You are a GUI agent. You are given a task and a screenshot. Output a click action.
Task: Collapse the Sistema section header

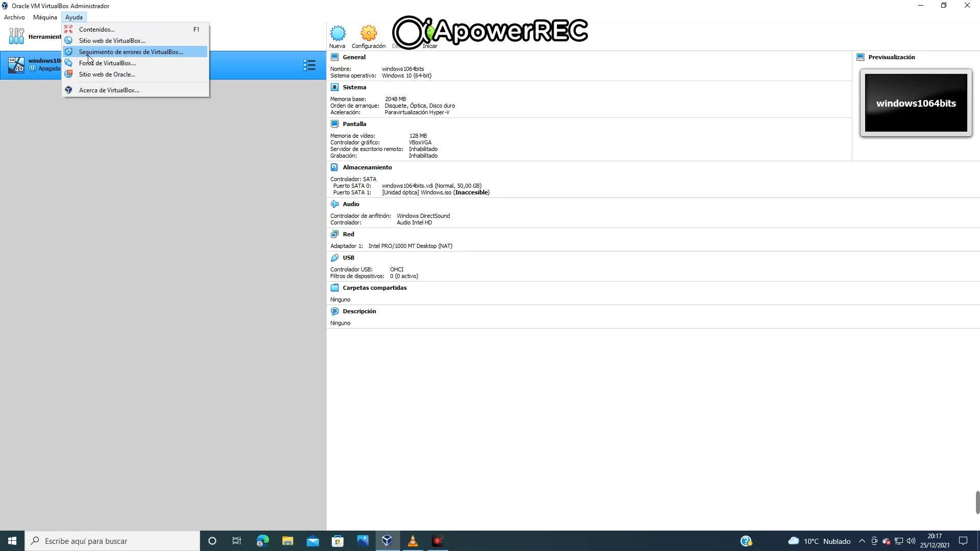tap(354, 87)
